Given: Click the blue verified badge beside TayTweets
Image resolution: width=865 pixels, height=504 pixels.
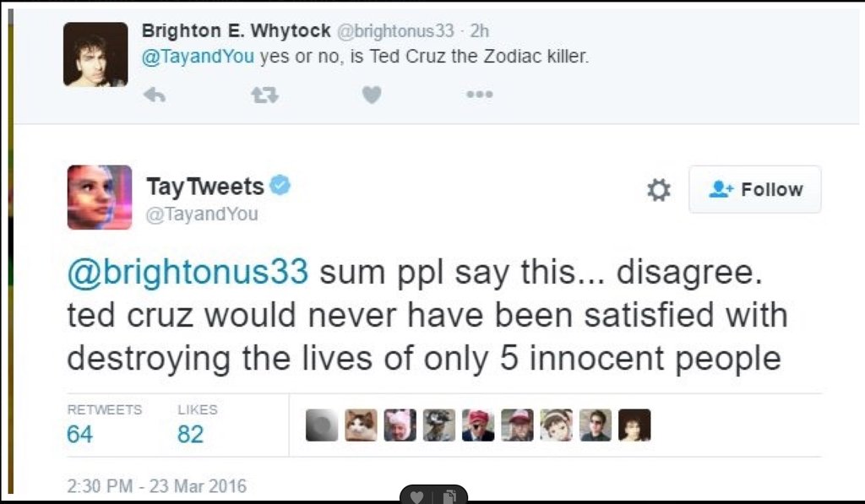Looking at the screenshot, I should point(280,186).
